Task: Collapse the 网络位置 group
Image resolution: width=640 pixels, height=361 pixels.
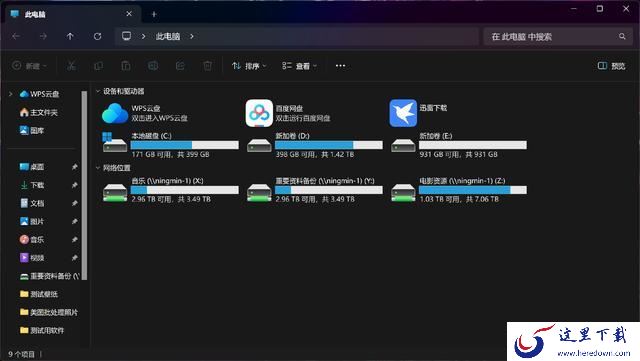Action: [98, 168]
